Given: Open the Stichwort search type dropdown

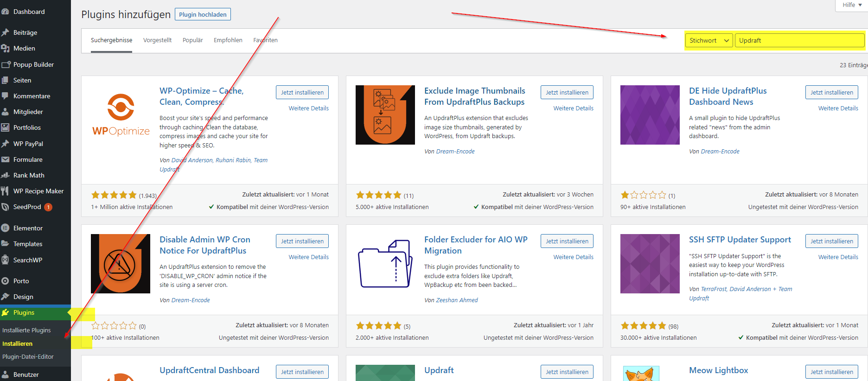Looking at the screenshot, I should coord(709,40).
